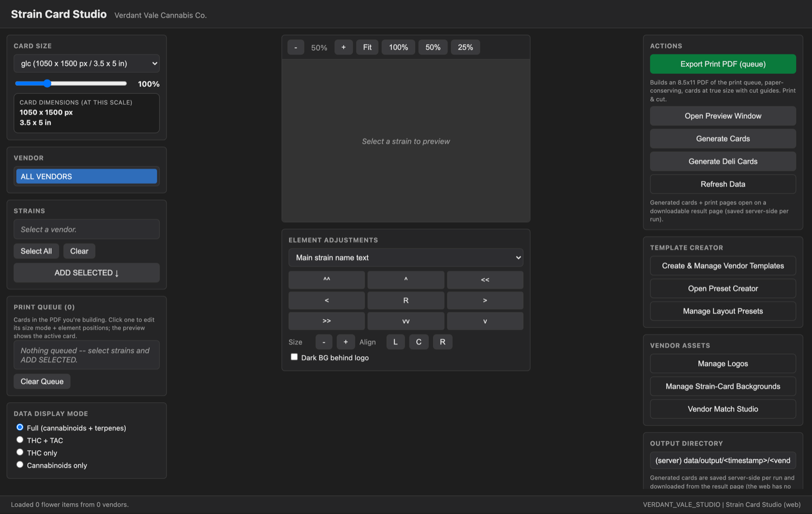This screenshot has height=514, width=812.
Task: Click 'PRINT QUEUE (0)' heading
Action: (x=44, y=307)
